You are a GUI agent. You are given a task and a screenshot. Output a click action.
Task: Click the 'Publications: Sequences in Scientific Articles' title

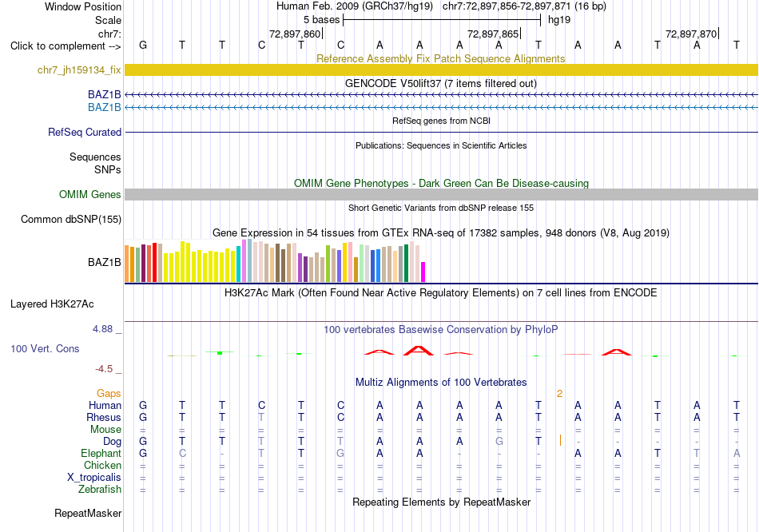point(441,145)
